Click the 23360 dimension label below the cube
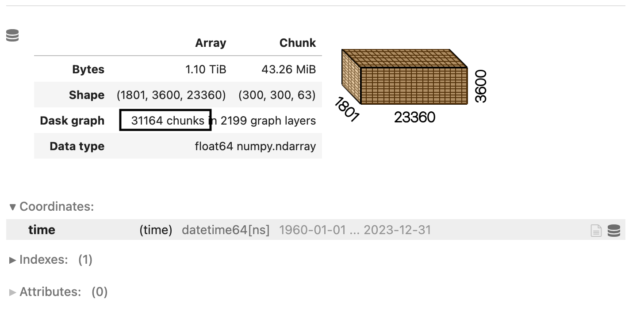 (414, 117)
